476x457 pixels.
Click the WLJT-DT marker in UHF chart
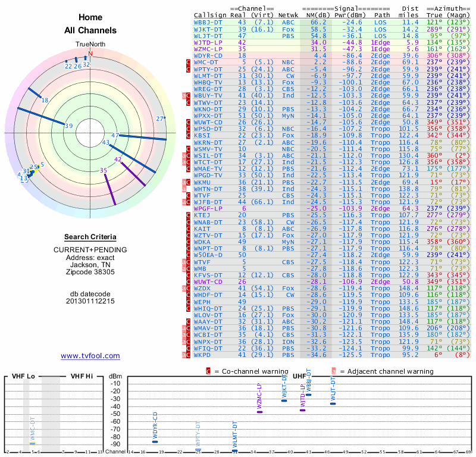333,403
